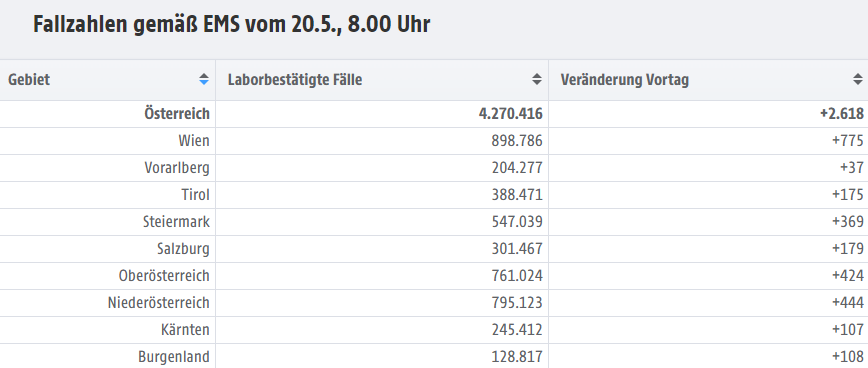Click sort arrows in Laborbestätigte Fälle header
The height and width of the screenshot is (368, 868).
tap(536, 79)
